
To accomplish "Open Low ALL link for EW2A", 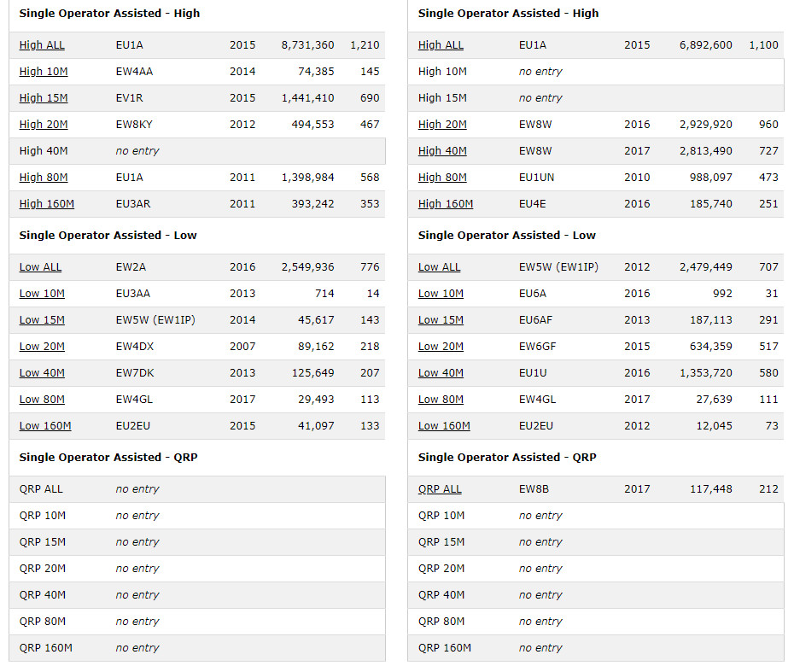I will pyautogui.click(x=40, y=267).
